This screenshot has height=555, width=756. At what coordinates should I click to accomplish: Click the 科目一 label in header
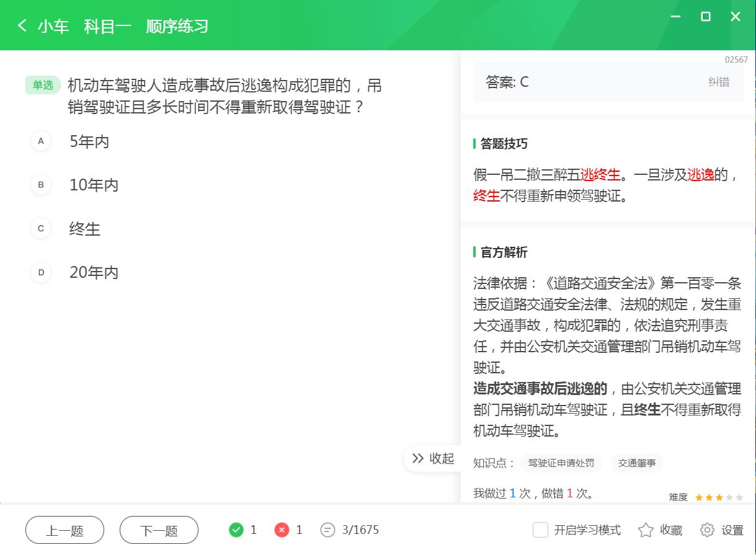107,27
